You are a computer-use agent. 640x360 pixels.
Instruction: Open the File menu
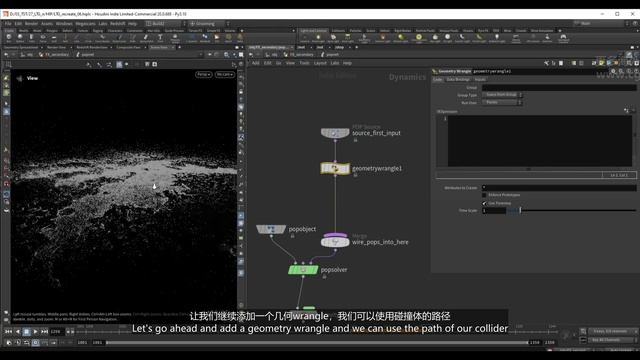[8, 24]
